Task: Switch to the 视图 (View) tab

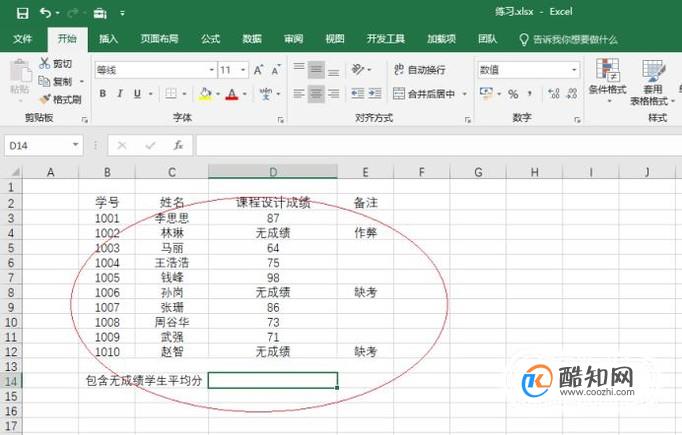Action: [335, 39]
